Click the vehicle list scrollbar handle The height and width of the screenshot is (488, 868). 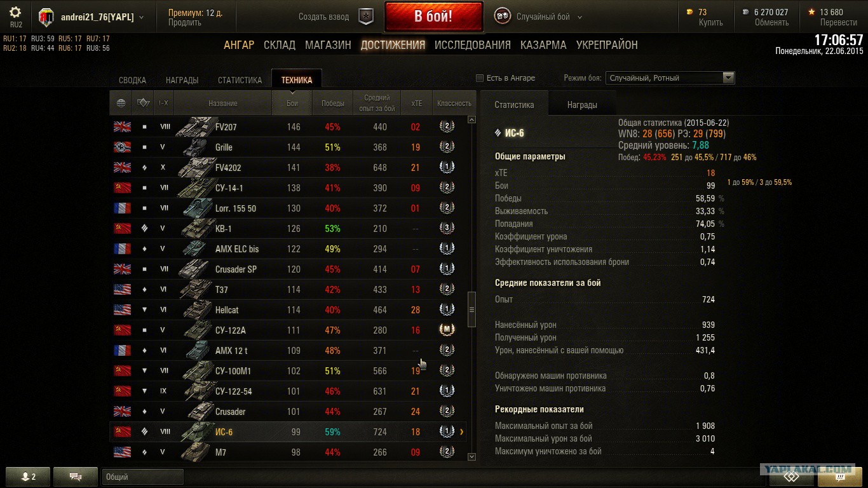pyautogui.click(x=471, y=309)
